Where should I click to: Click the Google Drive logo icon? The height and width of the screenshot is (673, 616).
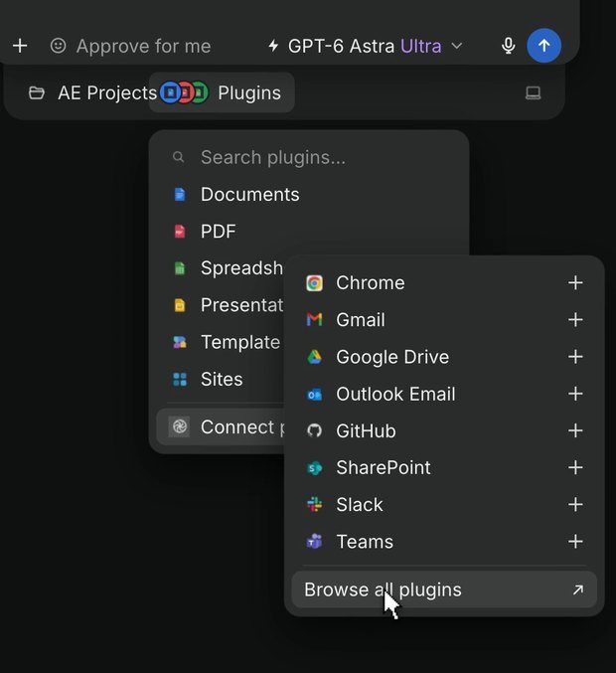tap(314, 357)
